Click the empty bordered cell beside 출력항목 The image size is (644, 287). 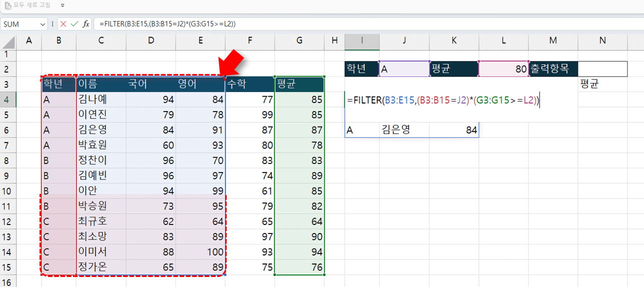pyautogui.click(x=602, y=69)
